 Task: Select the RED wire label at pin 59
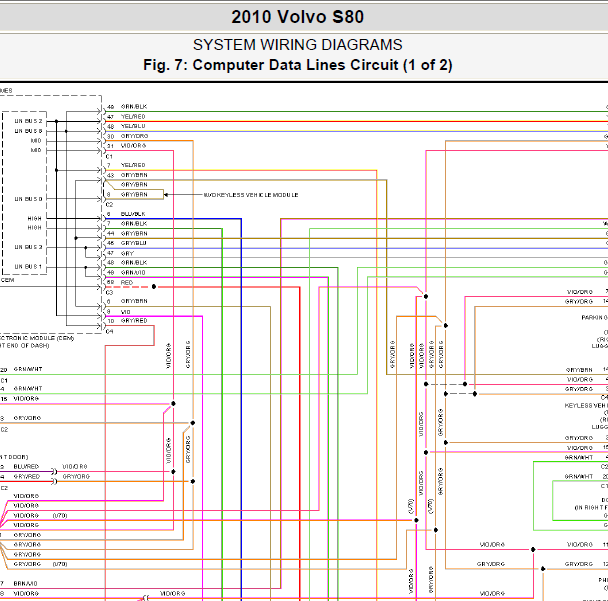pyautogui.click(x=127, y=283)
